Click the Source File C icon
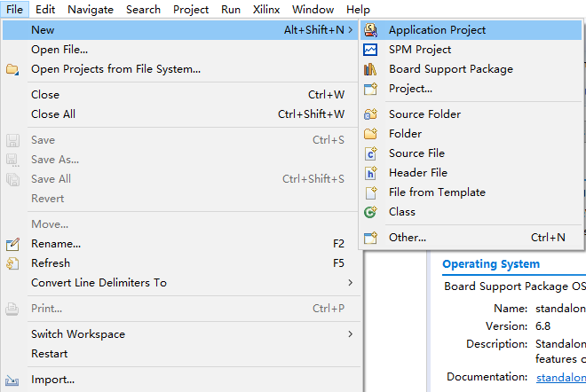Screen dimensions: 586x392 pyautogui.click(x=370, y=153)
